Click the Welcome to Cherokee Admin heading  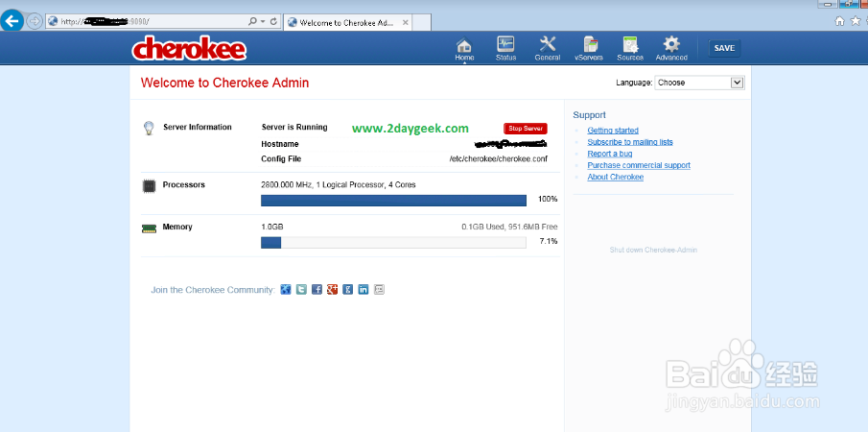click(x=224, y=84)
